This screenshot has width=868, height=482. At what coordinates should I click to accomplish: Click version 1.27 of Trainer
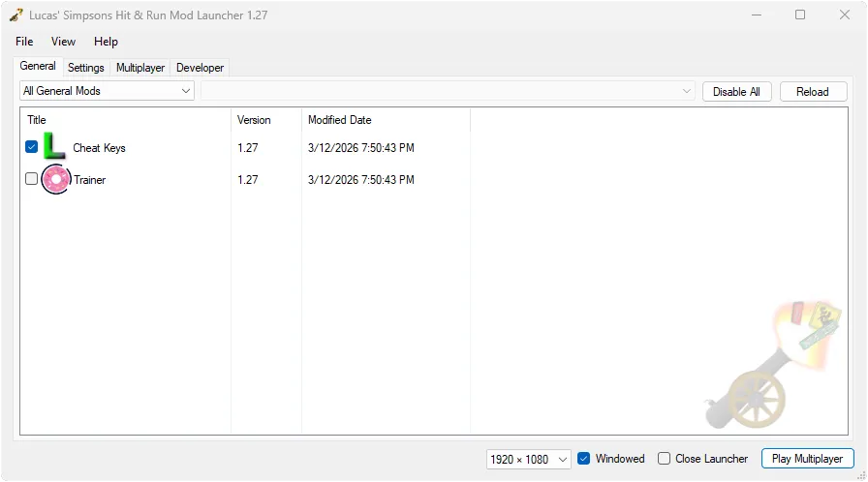pos(247,180)
